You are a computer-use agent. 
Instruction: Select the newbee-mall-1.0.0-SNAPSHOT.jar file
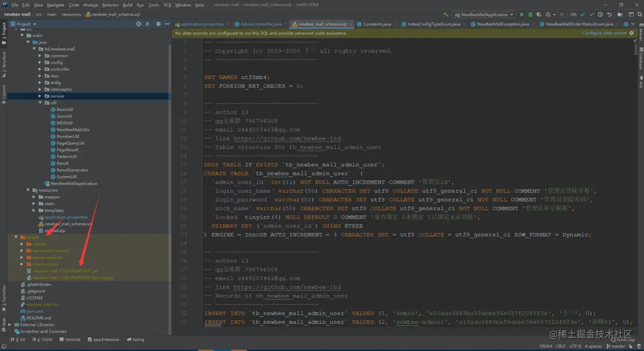coord(64,271)
